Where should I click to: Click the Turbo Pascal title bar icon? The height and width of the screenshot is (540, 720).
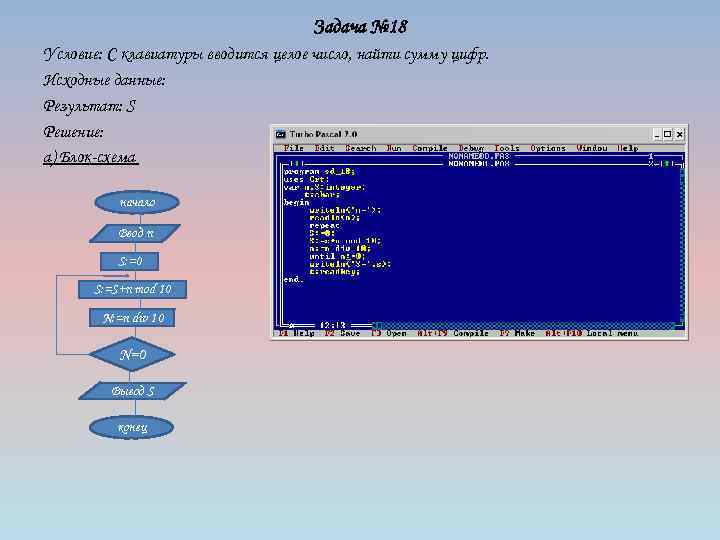(x=280, y=134)
